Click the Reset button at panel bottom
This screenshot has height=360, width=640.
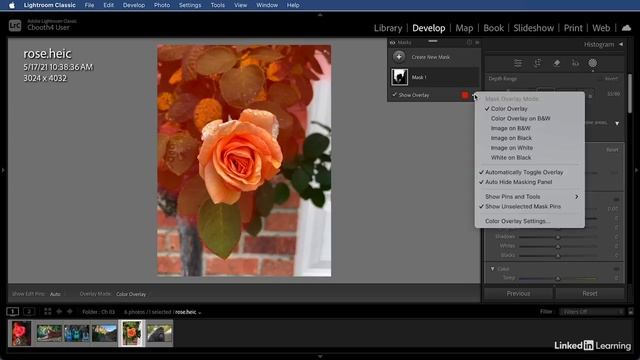[x=590, y=293]
